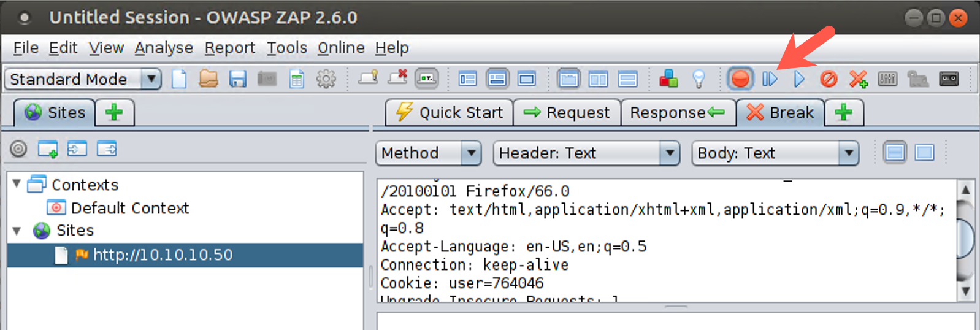Click the lightbulb check for updates icon
Viewport: 980px width, 330px height.
699,79
